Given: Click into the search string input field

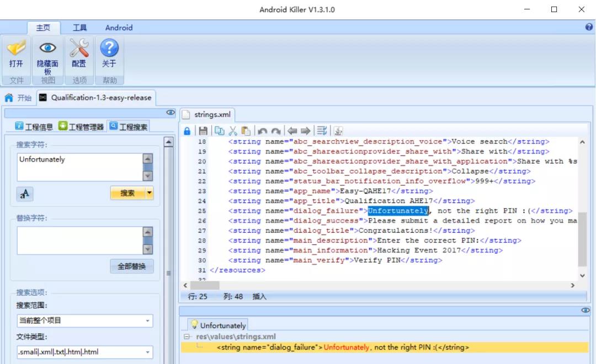Looking at the screenshot, I should pos(79,167).
